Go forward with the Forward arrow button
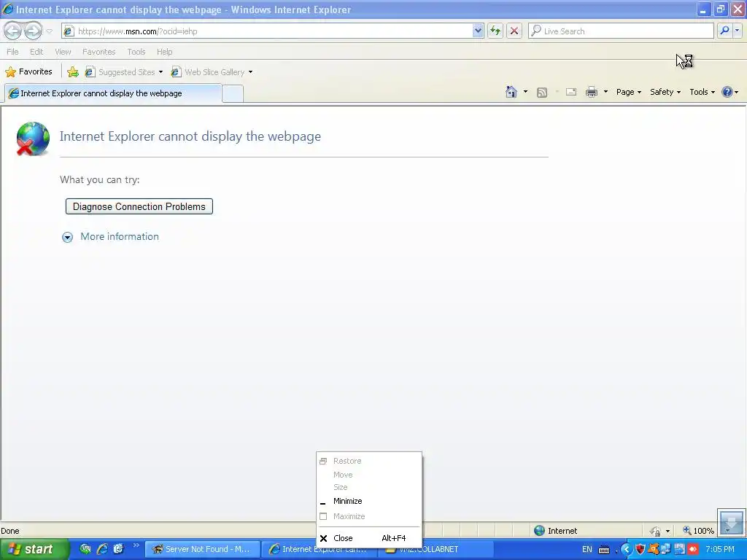This screenshot has height=560, width=747. pos(33,31)
